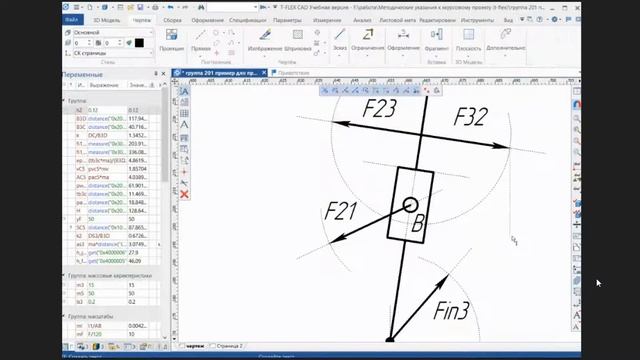This screenshot has height=360, width=640.
Task: Open the Инструменты ribbon tab
Action: point(477,20)
